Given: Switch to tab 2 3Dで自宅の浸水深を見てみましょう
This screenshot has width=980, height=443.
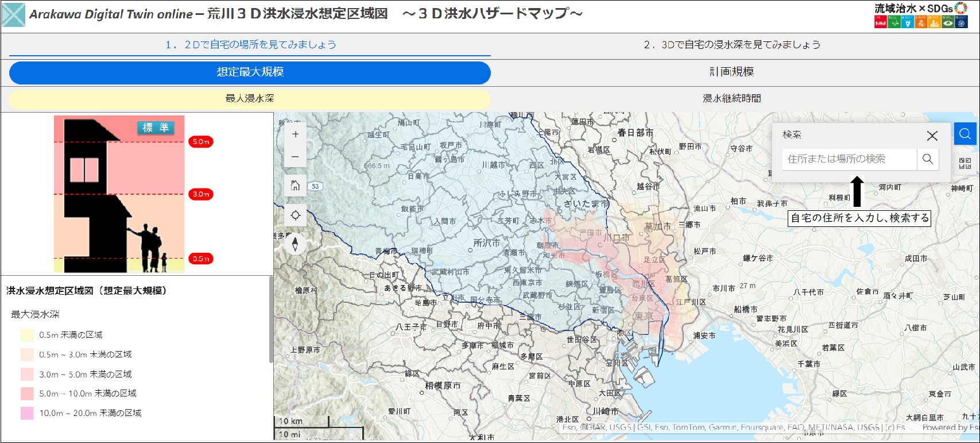Looking at the screenshot, I should pos(732,45).
